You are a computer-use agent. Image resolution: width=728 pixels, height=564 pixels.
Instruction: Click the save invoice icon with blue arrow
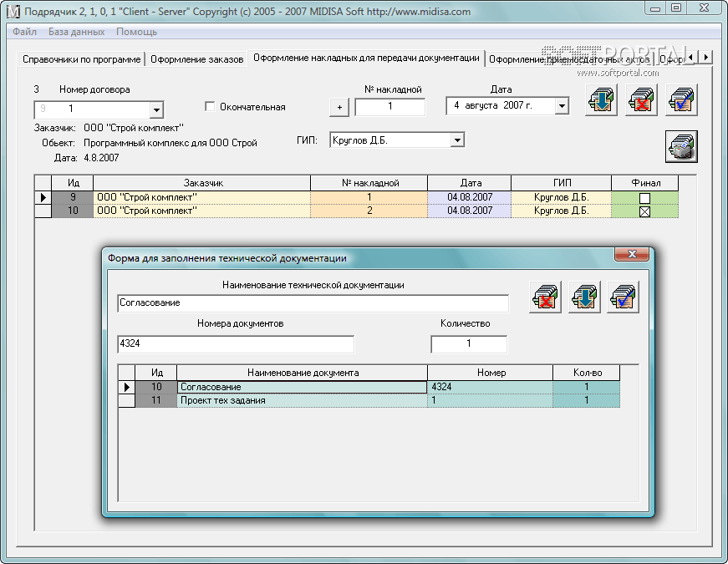point(601,99)
